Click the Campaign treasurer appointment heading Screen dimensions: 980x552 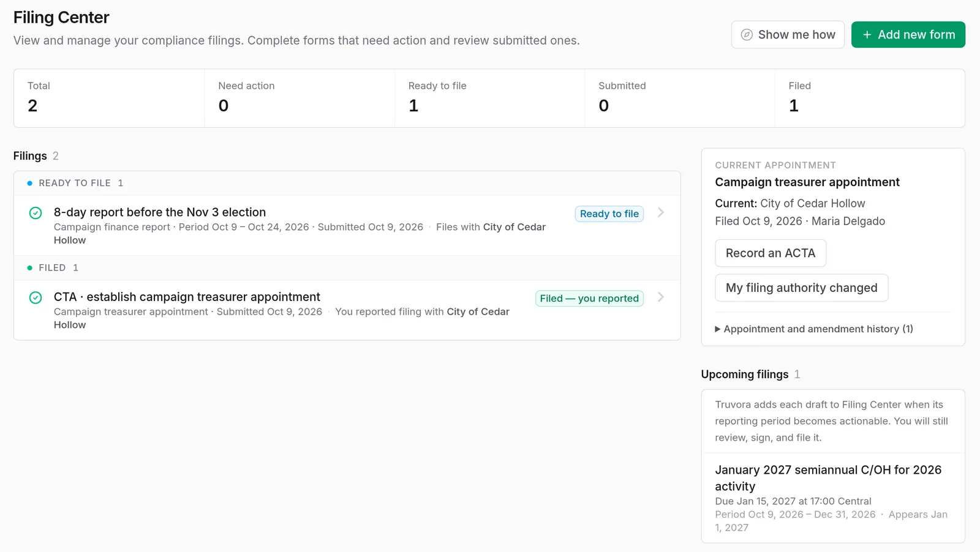(x=807, y=182)
